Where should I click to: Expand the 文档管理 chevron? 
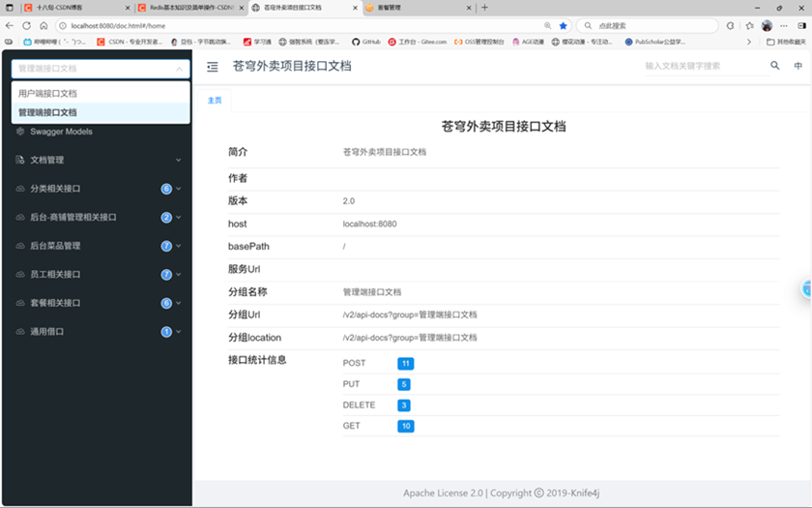coord(179,160)
